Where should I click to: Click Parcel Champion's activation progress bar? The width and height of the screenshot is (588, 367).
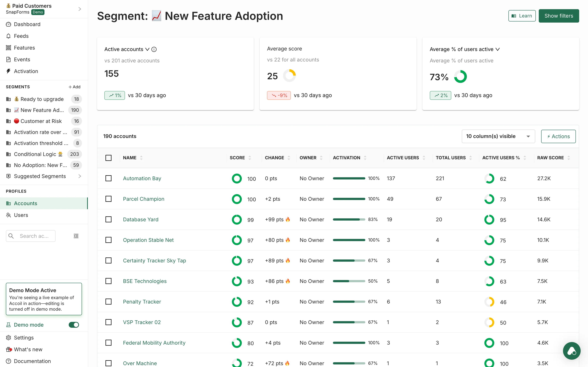coord(349,199)
